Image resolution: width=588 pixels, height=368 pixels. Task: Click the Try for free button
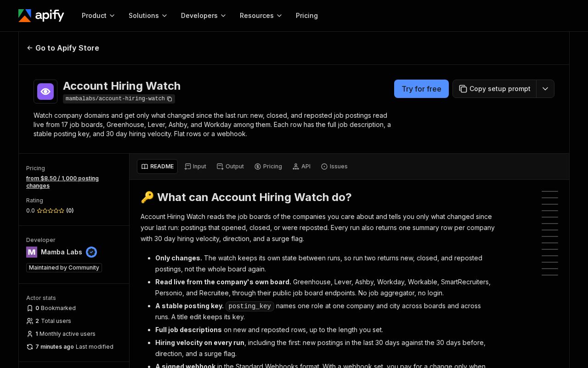click(421, 89)
